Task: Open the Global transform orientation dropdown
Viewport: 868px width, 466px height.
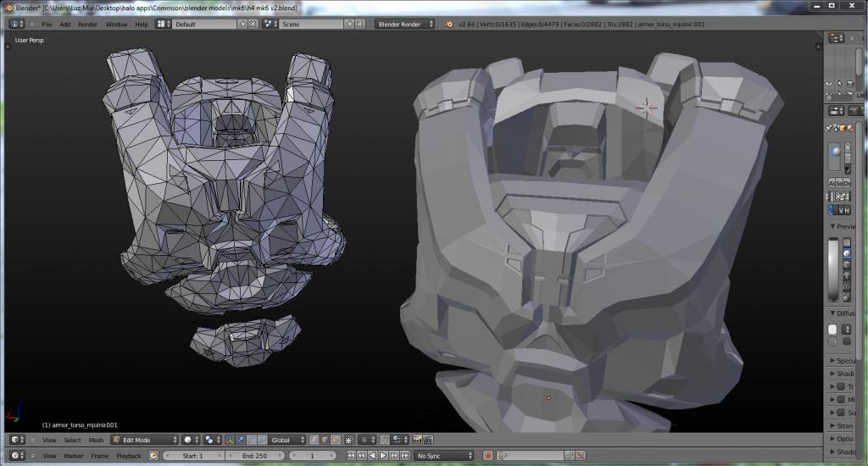Action: coord(287,440)
